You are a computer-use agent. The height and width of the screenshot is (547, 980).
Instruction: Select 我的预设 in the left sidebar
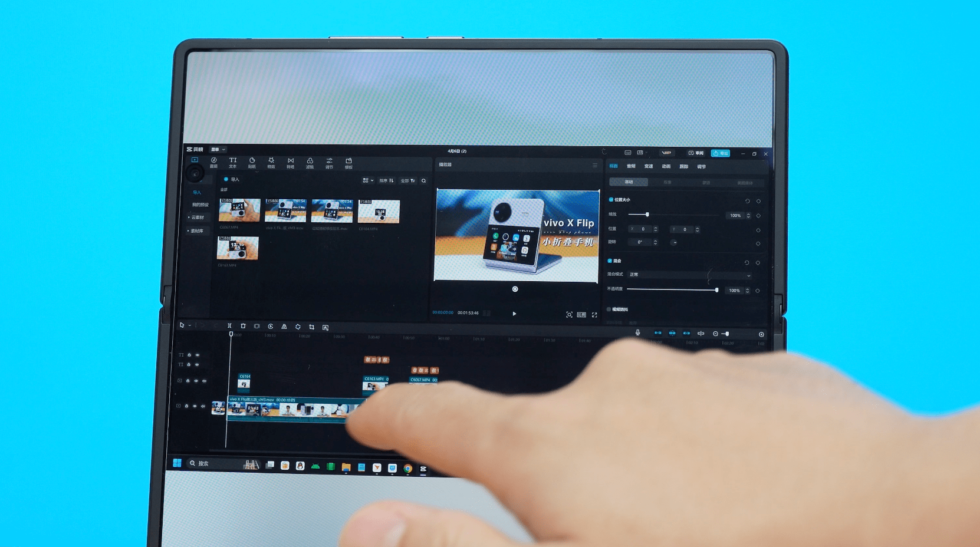(x=200, y=205)
